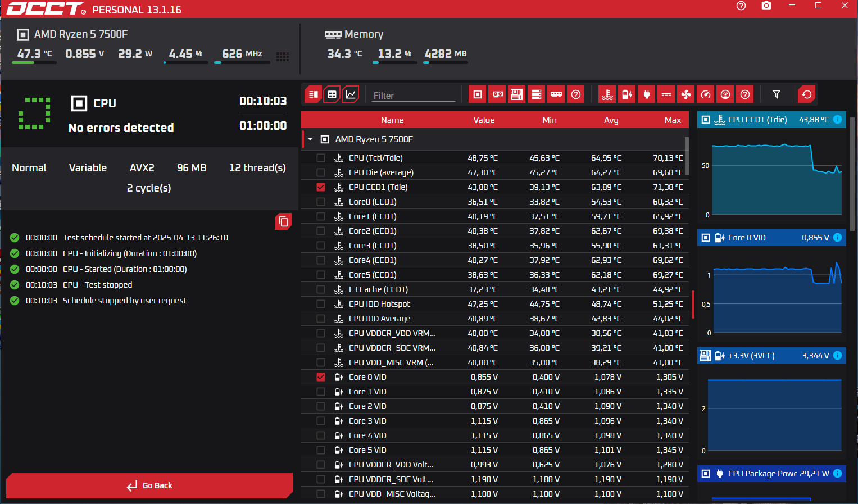Viewport: 858px width, 504px height.
Task: Toggle the unknown hardware filter icon
Action: pyautogui.click(x=576, y=94)
